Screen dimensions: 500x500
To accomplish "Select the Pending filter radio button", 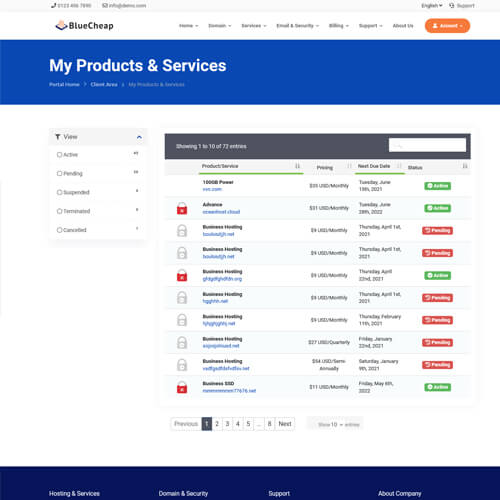I will point(59,173).
